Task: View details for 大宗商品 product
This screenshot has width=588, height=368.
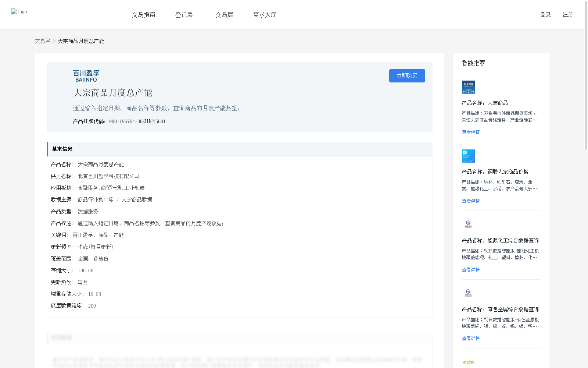Action: click(471, 132)
